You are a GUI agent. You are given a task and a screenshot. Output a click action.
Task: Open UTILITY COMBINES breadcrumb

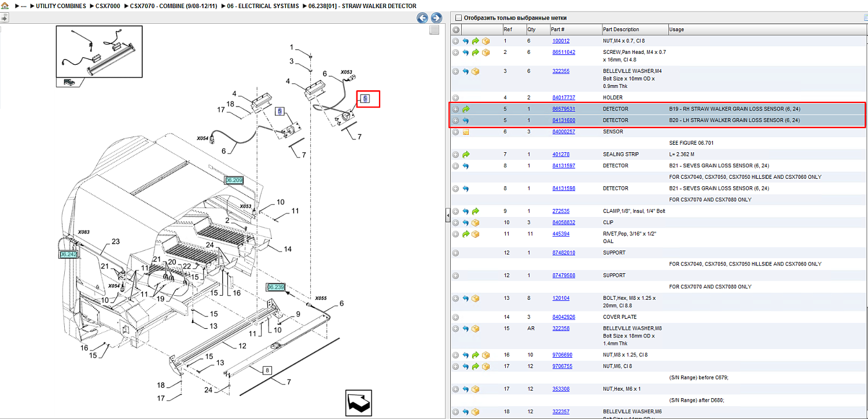click(61, 6)
